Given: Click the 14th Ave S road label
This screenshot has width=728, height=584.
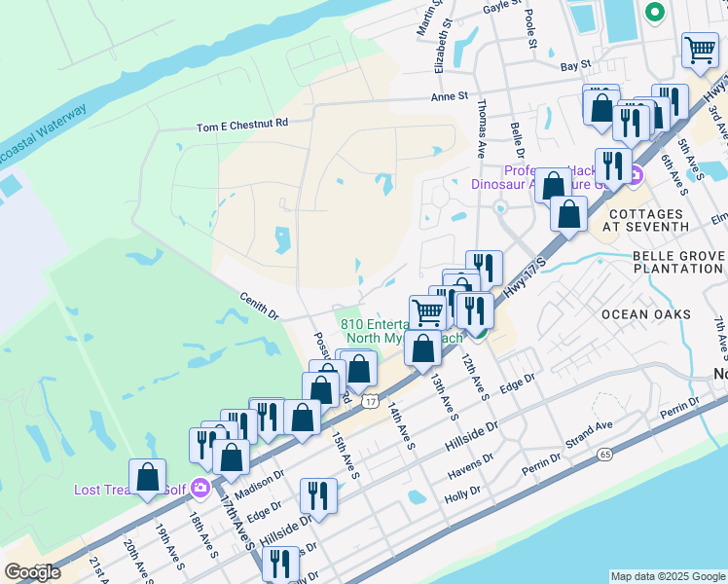Looking at the screenshot, I should 401,425.
